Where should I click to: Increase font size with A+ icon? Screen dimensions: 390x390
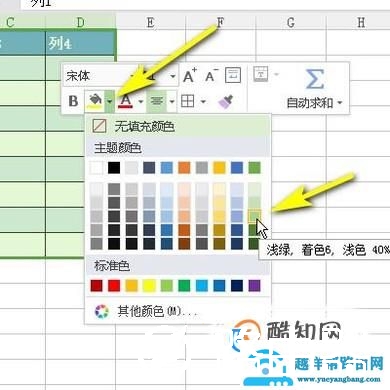[190, 75]
